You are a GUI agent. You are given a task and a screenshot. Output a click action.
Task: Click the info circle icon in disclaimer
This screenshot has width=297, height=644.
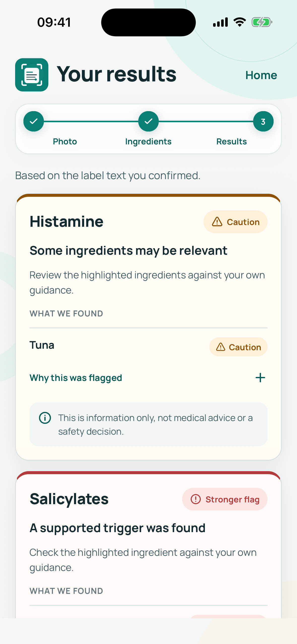tap(45, 418)
